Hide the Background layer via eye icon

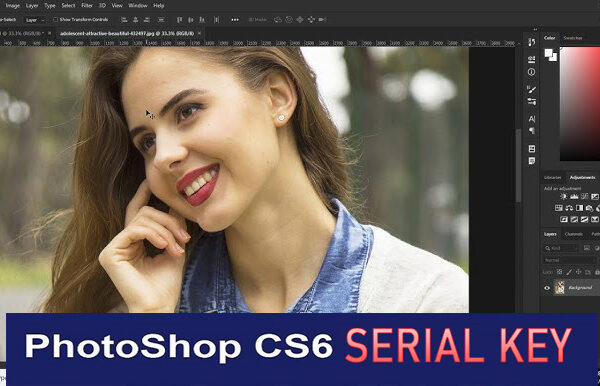(547, 288)
